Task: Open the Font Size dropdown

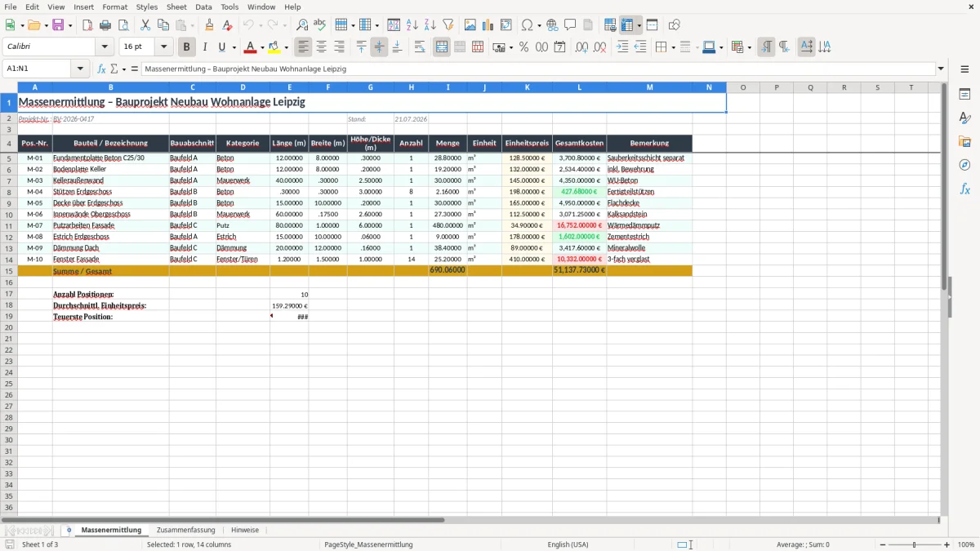Action: 163,47
